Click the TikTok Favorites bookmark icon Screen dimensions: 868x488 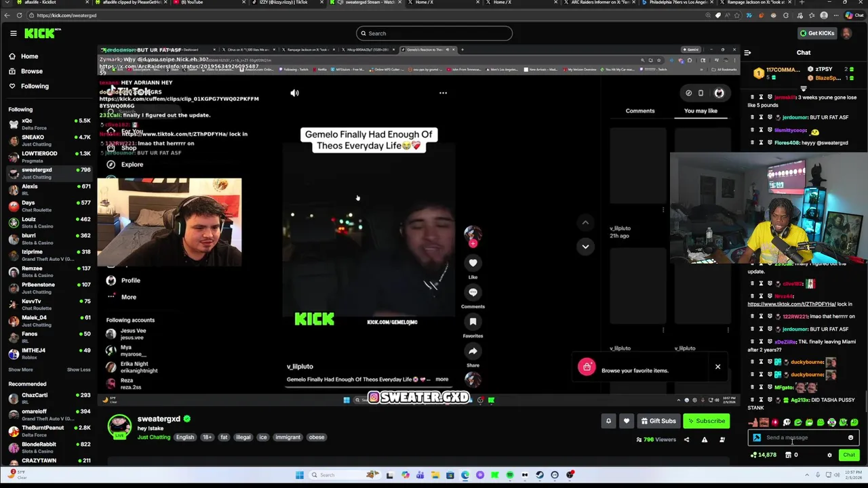(473, 322)
